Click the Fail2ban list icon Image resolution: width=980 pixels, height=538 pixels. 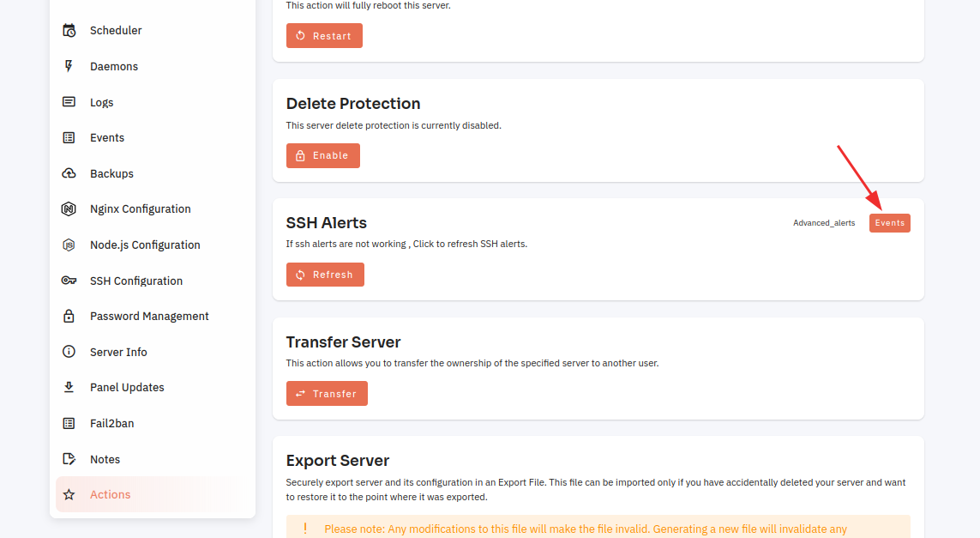click(69, 424)
